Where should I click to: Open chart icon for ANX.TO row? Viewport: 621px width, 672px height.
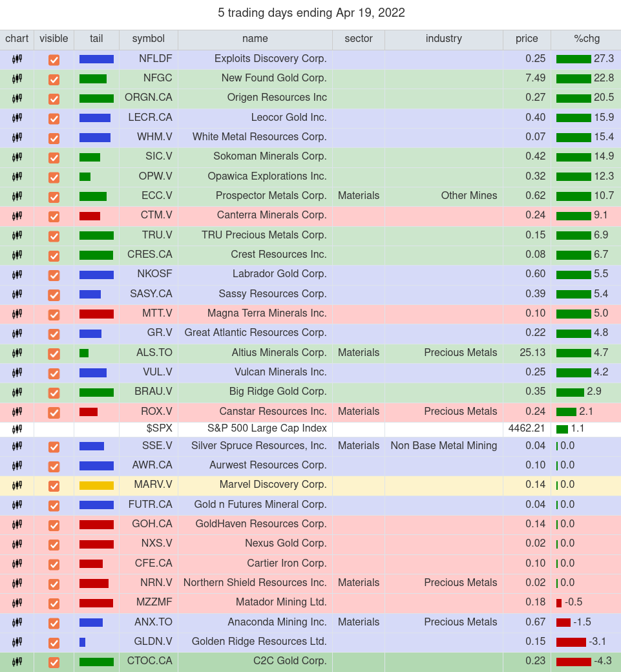click(x=17, y=622)
